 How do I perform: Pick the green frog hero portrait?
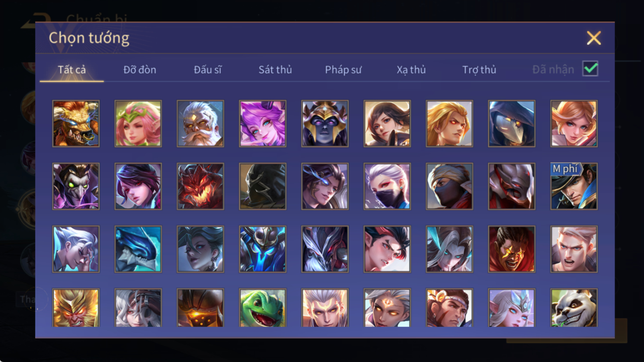point(263,308)
